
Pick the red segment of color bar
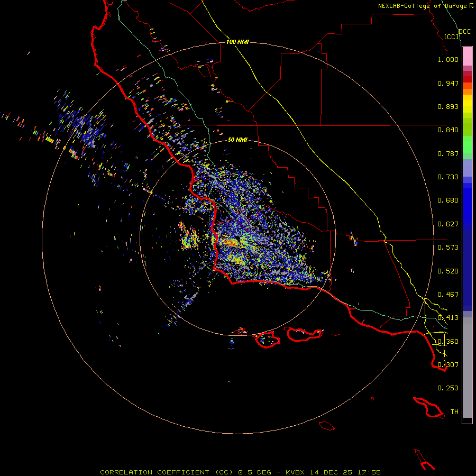click(467, 79)
